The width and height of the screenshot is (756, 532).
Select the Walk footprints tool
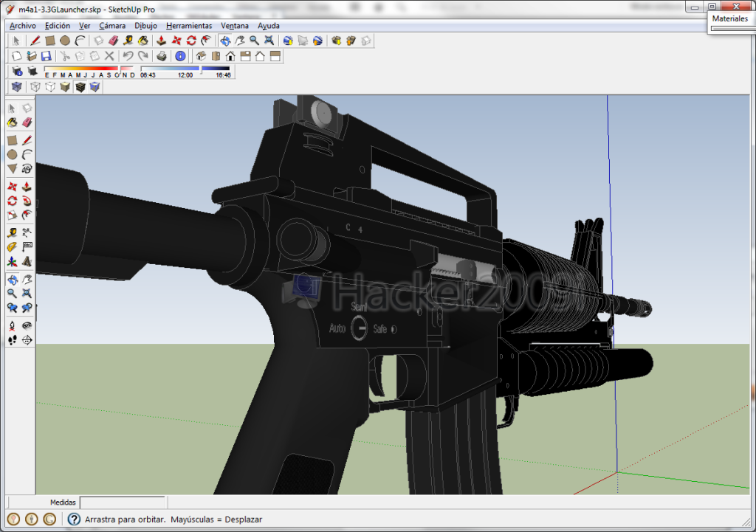(x=12, y=340)
